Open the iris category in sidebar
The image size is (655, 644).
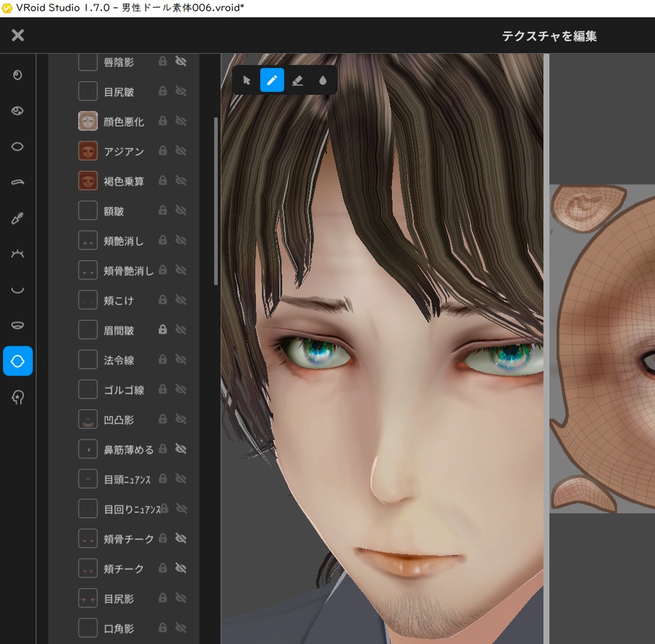(17, 75)
